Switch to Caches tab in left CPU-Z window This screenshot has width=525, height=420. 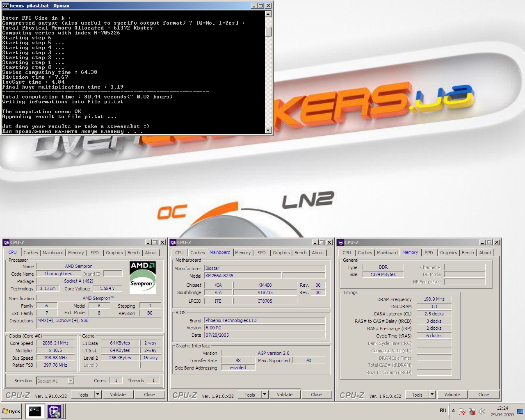[x=30, y=253]
